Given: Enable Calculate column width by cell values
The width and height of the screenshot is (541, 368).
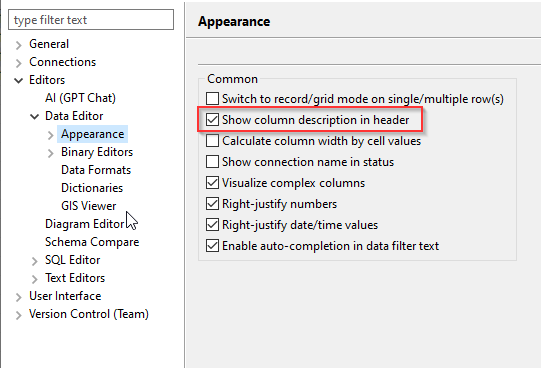Looking at the screenshot, I should point(212,141).
